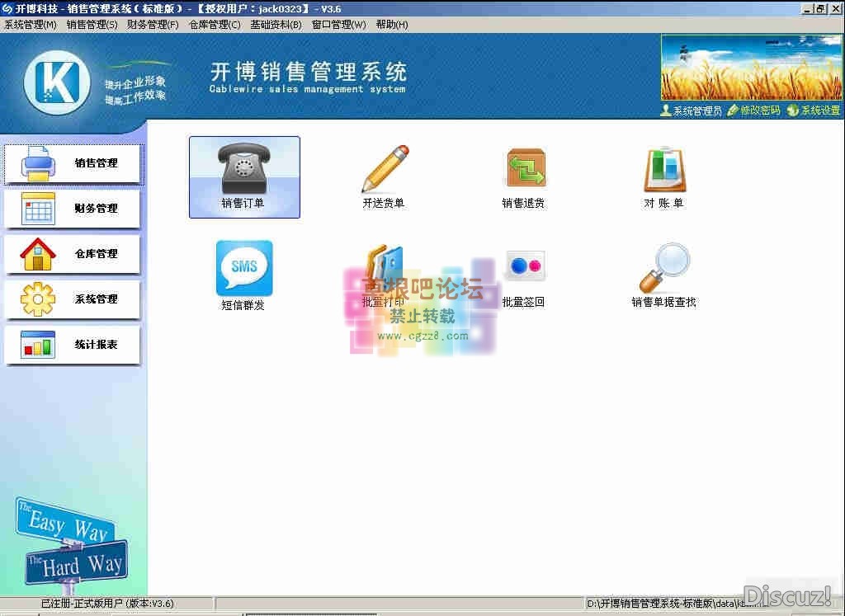Launch 短信群发 SMS bulk sending
845x616 pixels.
coord(243,267)
